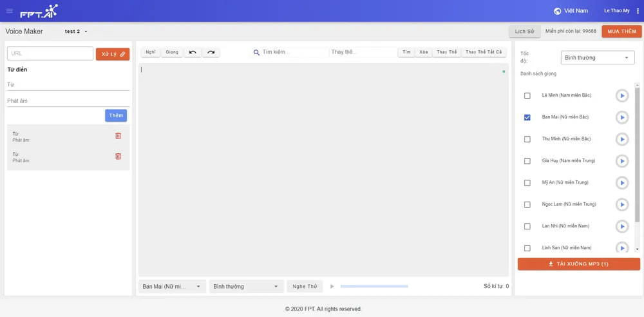Check the Thu Minh (Nữ miền Bắc) checkbox

pyautogui.click(x=527, y=139)
